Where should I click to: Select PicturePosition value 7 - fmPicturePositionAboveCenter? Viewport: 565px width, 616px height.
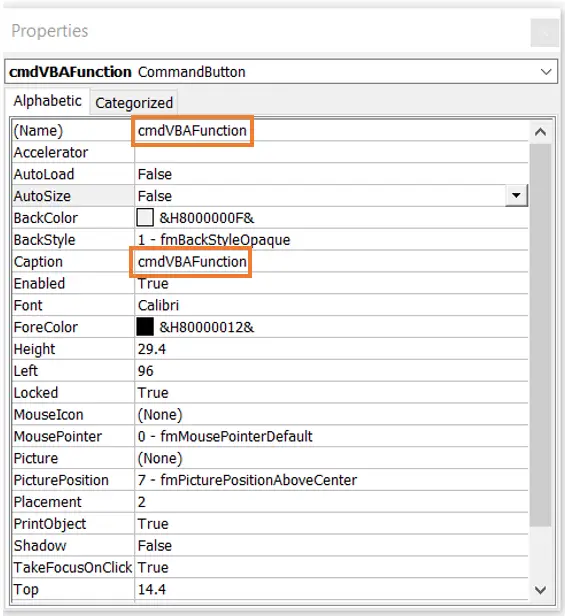click(247, 480)
